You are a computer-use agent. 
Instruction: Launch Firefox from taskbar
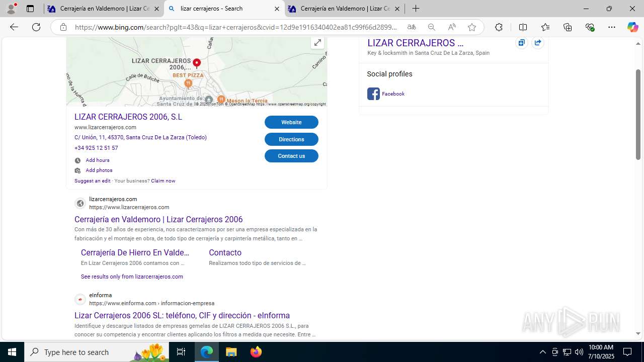point(256,352)
